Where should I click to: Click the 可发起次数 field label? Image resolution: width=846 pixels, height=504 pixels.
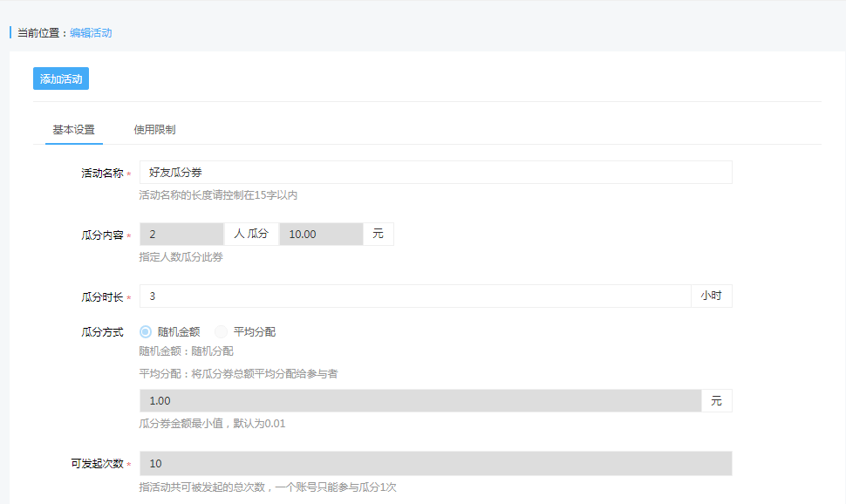[98, 464]
